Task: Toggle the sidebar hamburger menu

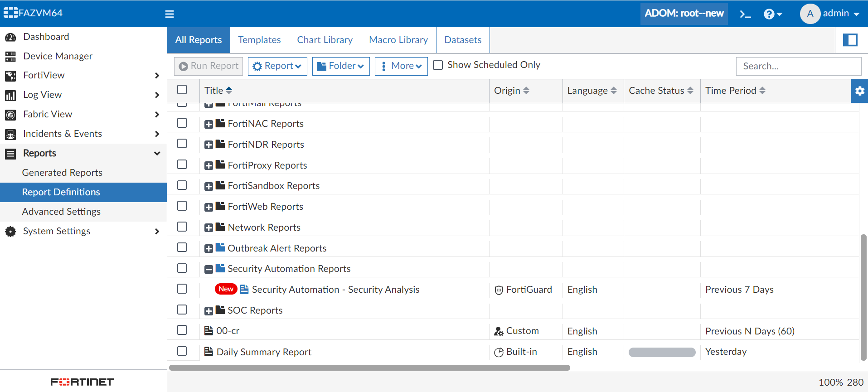Action: (x=170, y=14)
